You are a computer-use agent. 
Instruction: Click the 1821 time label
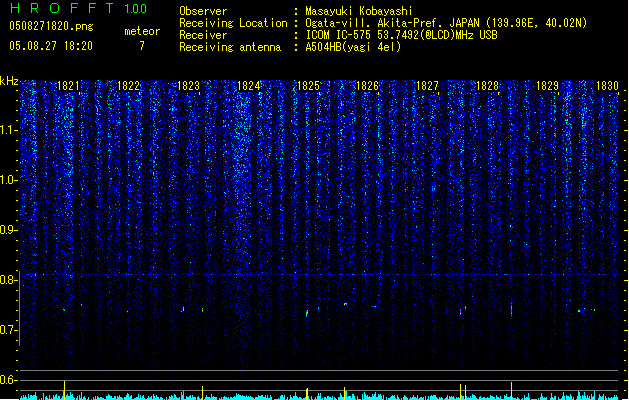tap(69, 86)
